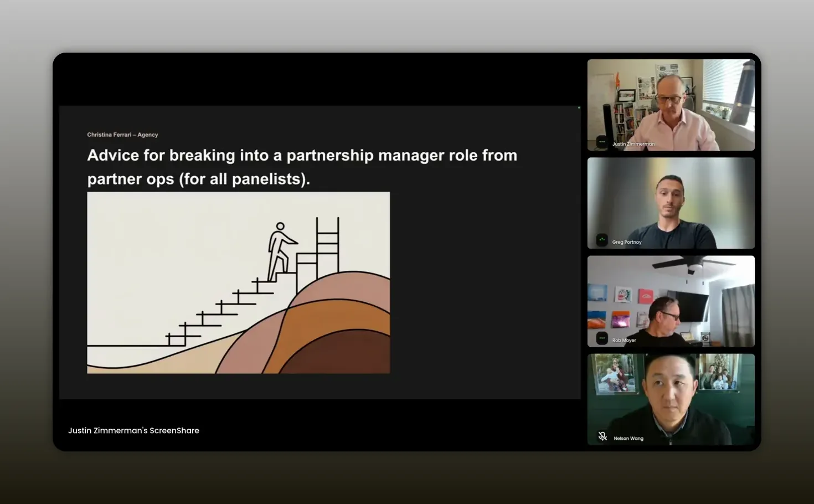Click the muted microphone icon on Nelson Wang's tile
This screenshot has height=504, width=814.
(602, 436)
